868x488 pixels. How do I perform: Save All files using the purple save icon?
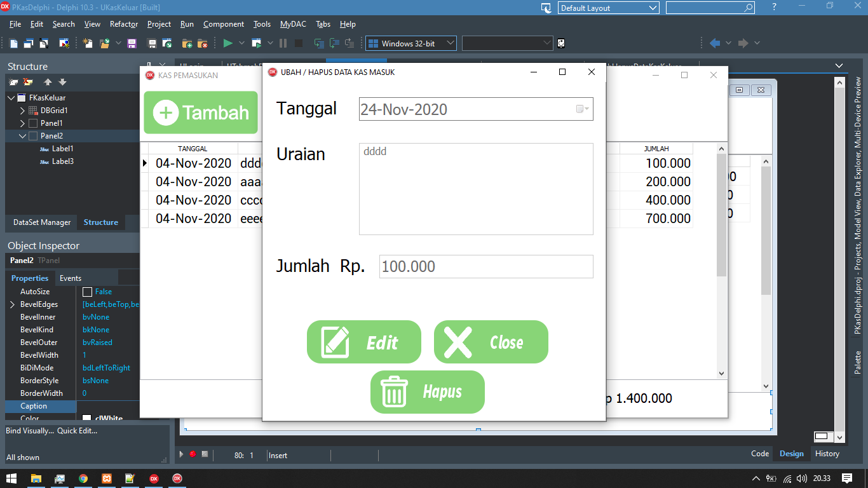point(132,43)
